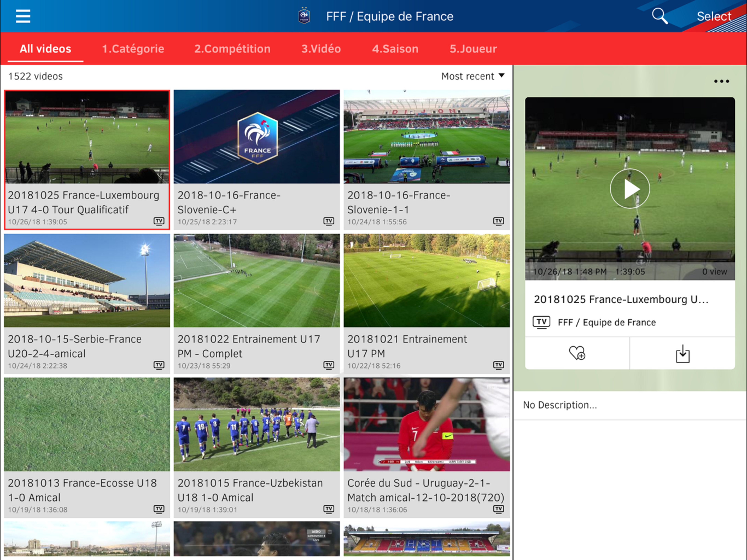Select the Corée du Sud - Uruguay video

(x=427, y=425)
